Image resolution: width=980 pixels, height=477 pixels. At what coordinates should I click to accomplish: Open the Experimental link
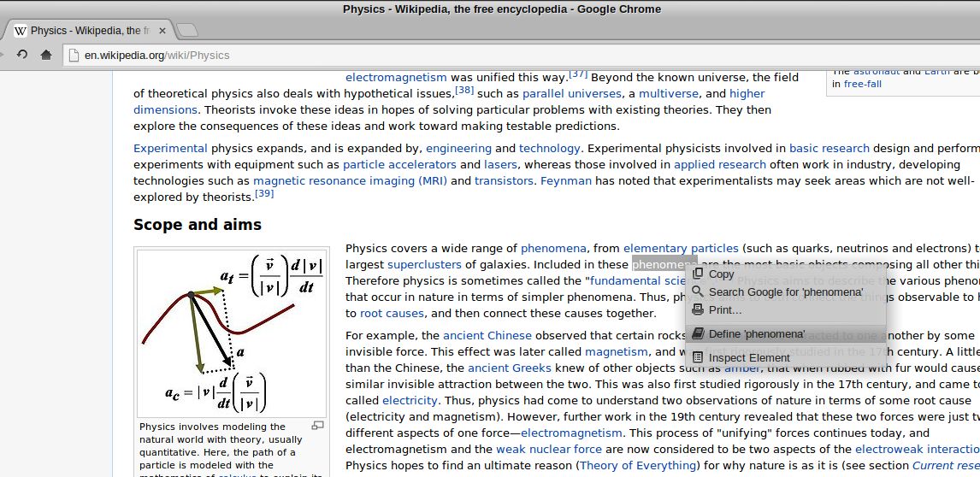pos(171,148)
